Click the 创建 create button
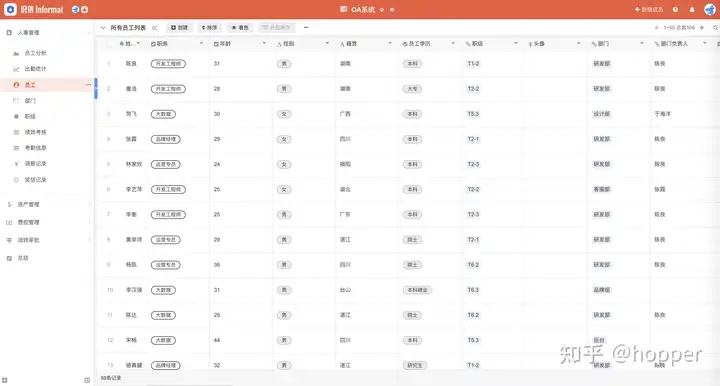 coord(180,28)
